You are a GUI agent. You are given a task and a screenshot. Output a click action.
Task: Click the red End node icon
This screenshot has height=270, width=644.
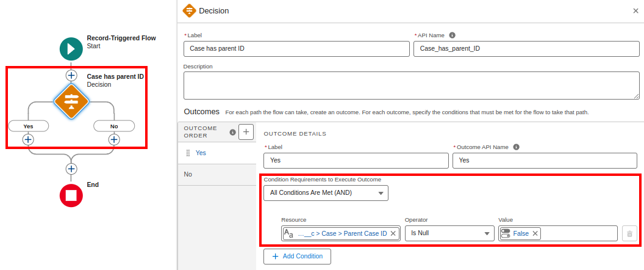pos(71,195)
